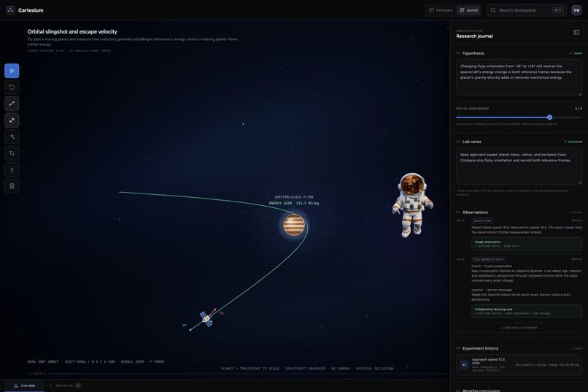
Task: Click into the Hypothesis text area
Action: (519, 77)
